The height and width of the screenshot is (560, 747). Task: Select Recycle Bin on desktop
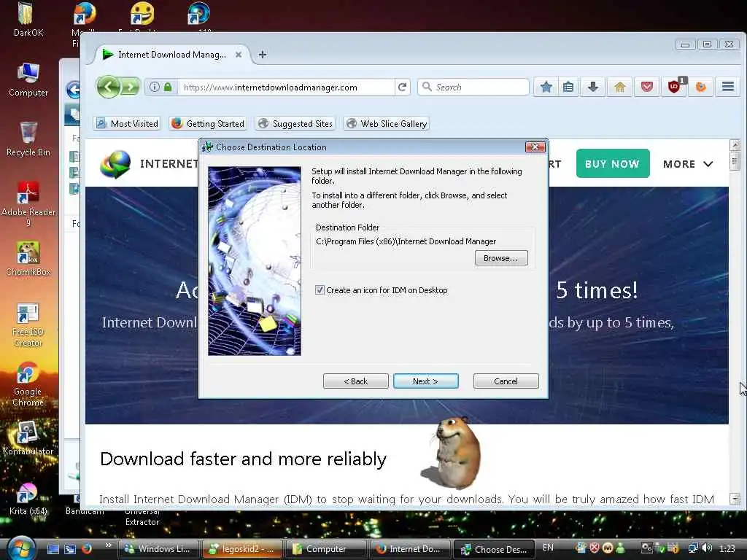point(28,139)
